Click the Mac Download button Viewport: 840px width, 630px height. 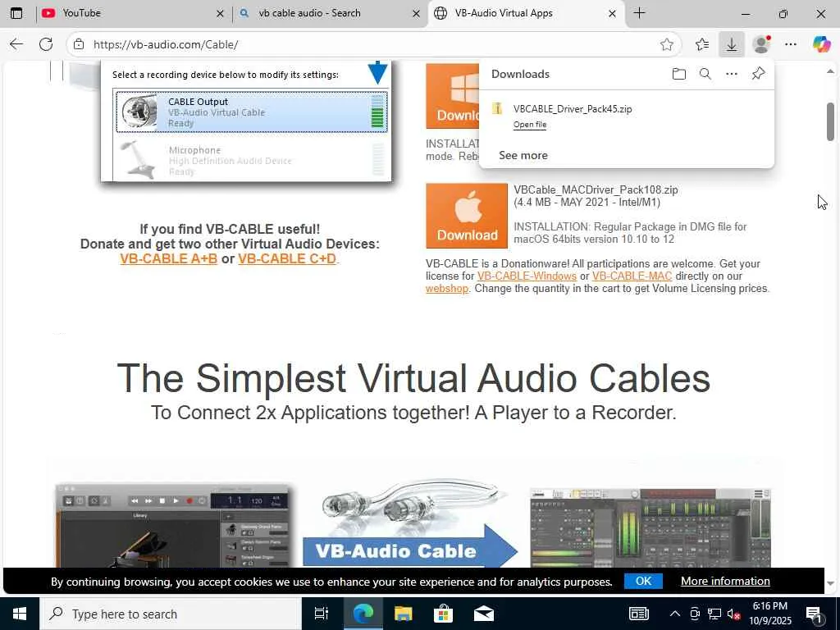pos(467,216)
